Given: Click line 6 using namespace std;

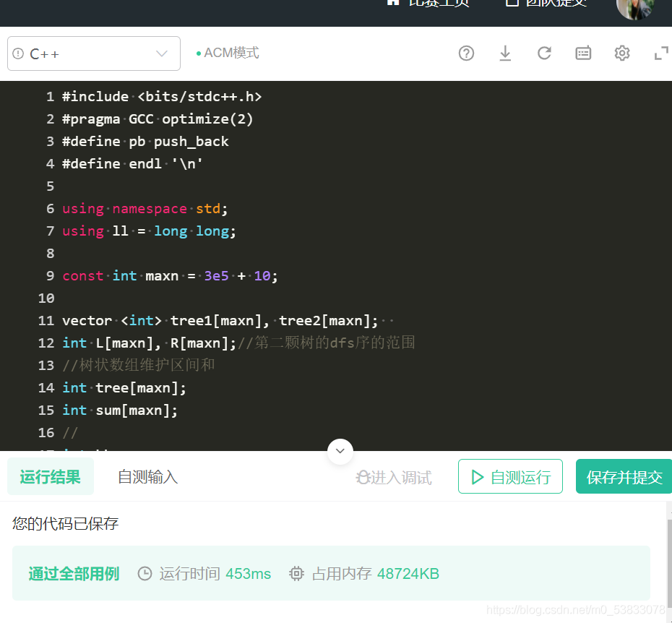Looking at the screenshot, I should click(145, 208).
